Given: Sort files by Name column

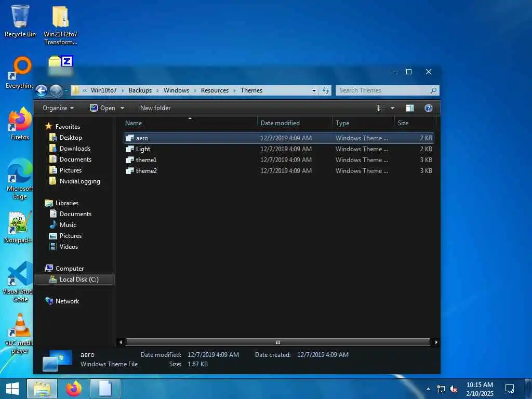Looking at the screenshot, I should [190, 123].
